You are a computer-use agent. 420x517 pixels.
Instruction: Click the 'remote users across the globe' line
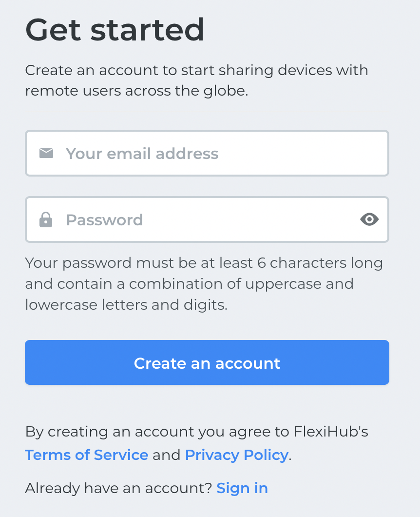pos(136,91)
